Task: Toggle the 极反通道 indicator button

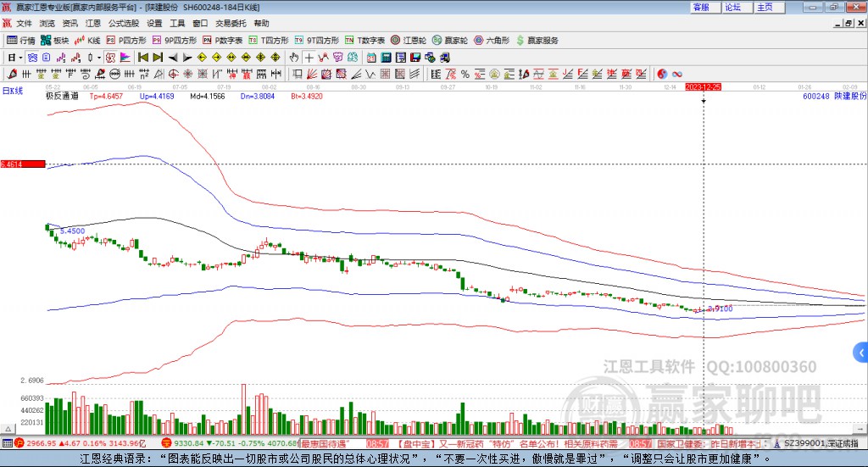Action: click(x=62, y=97)
